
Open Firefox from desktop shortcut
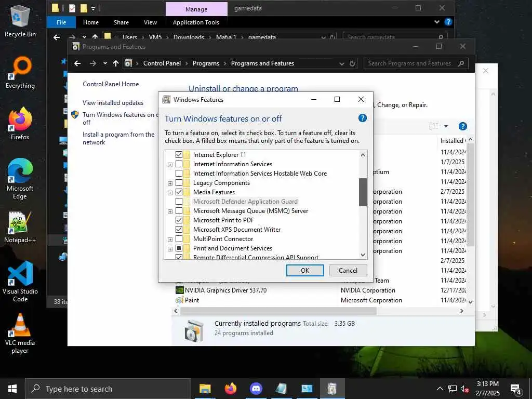coord(20,124)
